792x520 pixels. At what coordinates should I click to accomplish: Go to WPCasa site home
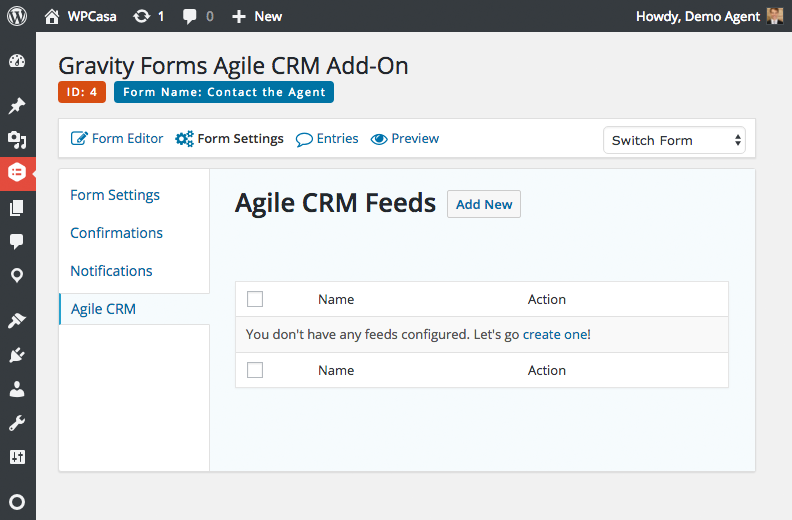(80, 16)
